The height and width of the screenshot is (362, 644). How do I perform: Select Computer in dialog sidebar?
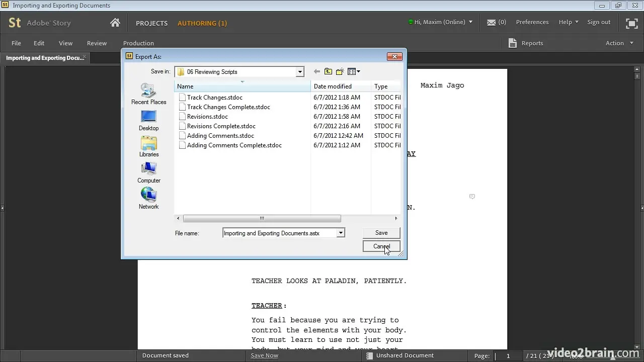(x=148, y=173)
